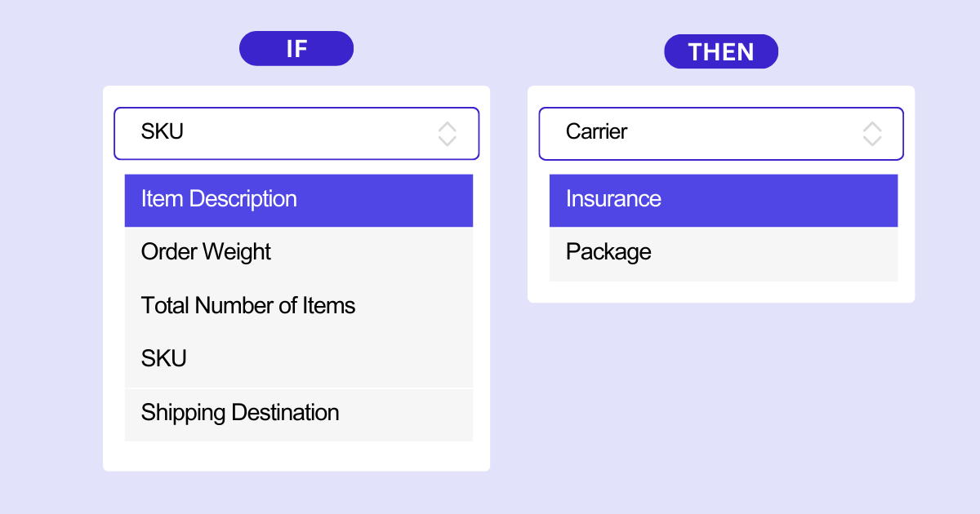
Task: Pick Total Number of Items option
Action: point(299,306)
